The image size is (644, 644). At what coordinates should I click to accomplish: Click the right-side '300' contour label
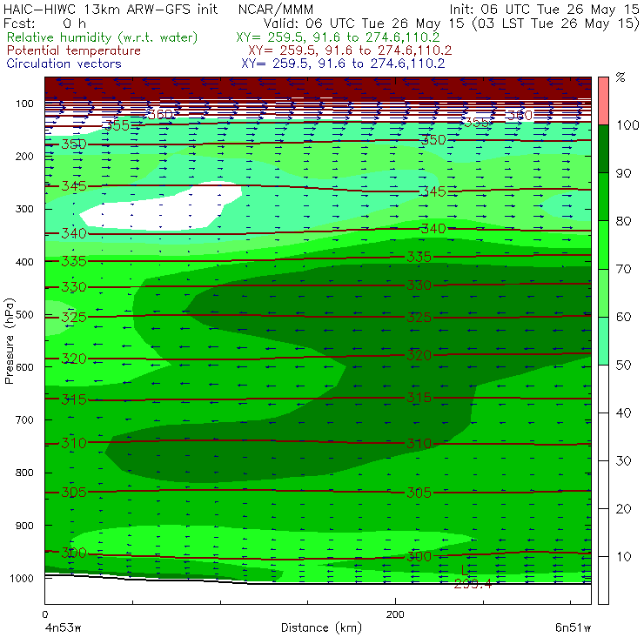[419, 556]
